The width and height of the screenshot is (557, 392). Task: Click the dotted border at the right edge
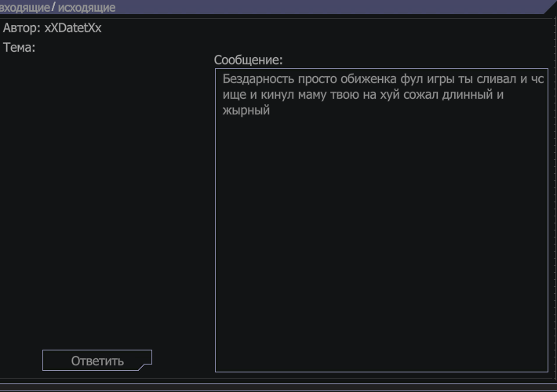pos(555,199)
